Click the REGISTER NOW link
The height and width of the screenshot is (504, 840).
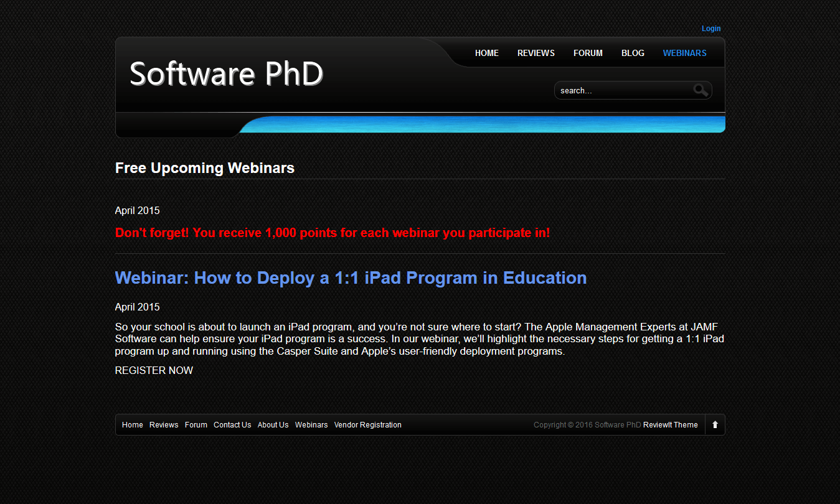(154, 370)
